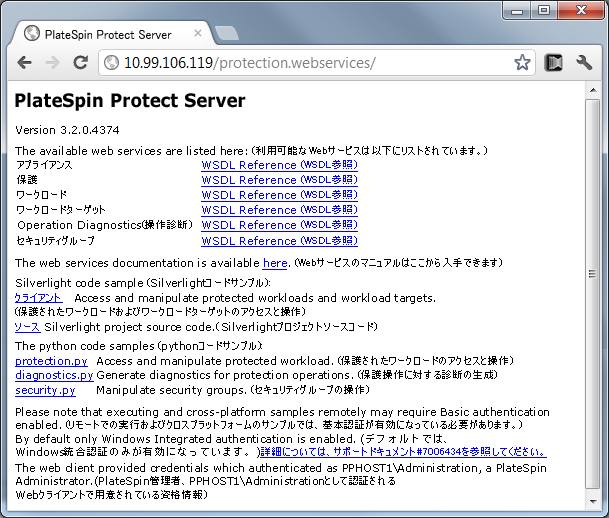The height and width of the screenshot is (518, 609).
Task: Open WSDL Reference for アプライアンス
Action: 279,165
